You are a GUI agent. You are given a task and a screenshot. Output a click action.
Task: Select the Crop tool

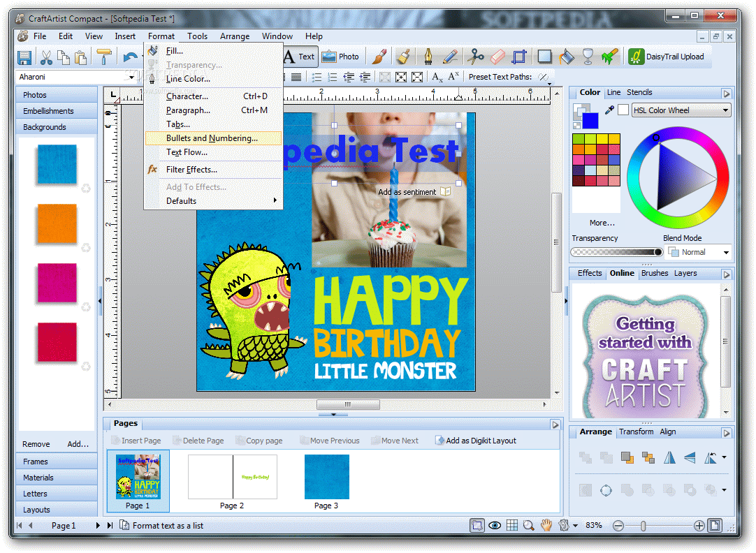click(519, 57)
